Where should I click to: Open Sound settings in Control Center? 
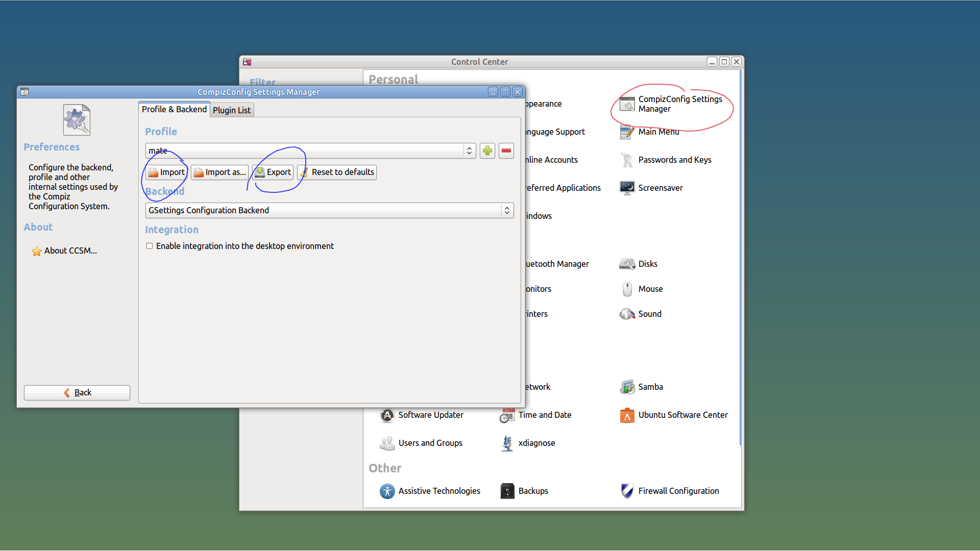(640, 314)
